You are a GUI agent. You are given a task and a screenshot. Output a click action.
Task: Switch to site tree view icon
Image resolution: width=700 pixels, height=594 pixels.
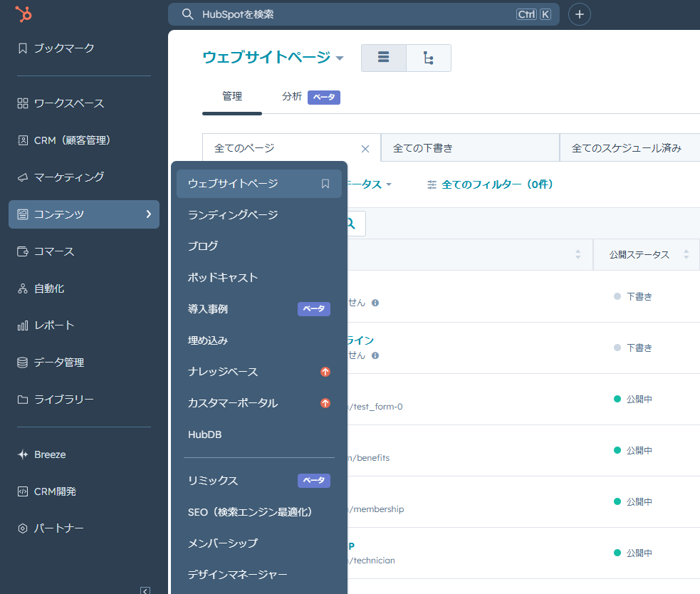(429, 58)
